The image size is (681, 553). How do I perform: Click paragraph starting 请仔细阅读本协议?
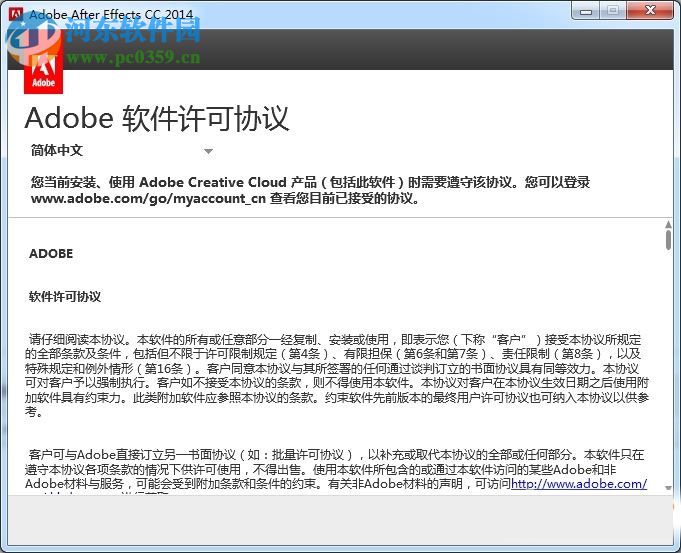[337, 375]
